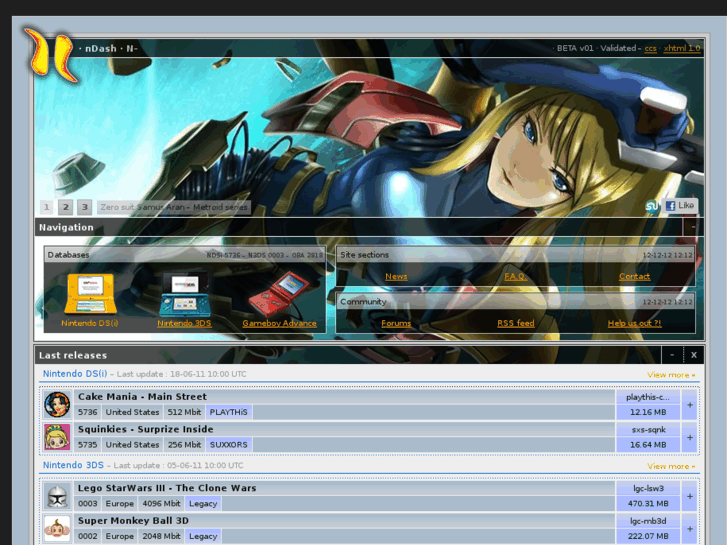Open the Contact link
This screenshot has width=727, height=545.
point(634,276)
